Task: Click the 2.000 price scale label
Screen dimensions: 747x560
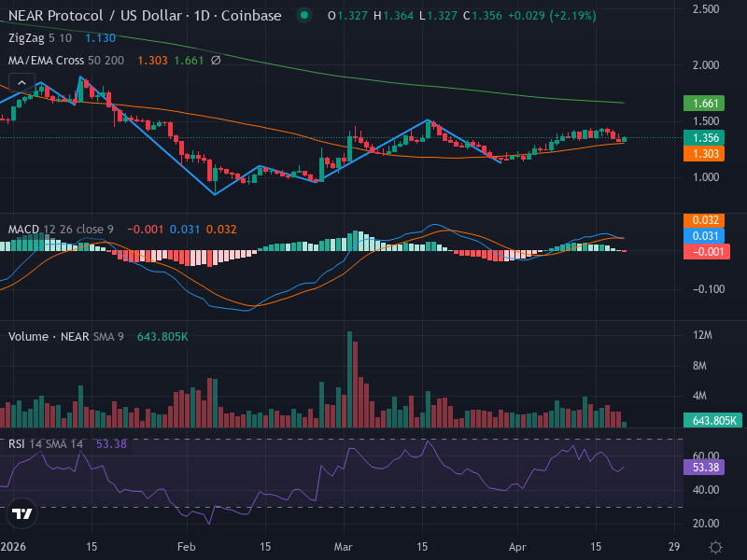Action: (x=706, y=65)
